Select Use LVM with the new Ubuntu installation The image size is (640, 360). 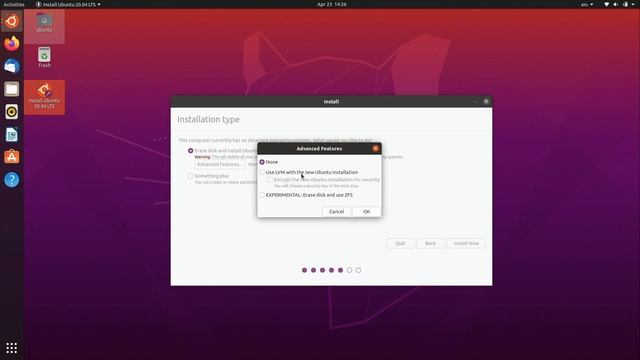[x=262, y=172]
